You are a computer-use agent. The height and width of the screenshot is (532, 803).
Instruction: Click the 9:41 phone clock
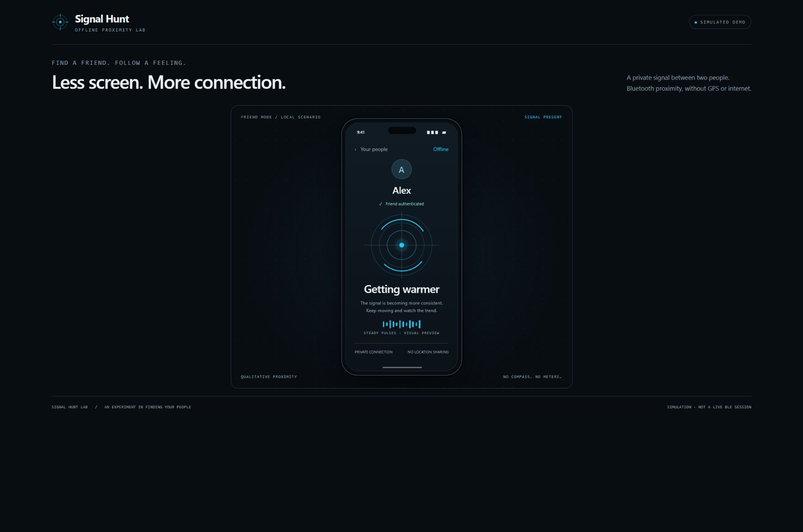[x=361, y=132]
